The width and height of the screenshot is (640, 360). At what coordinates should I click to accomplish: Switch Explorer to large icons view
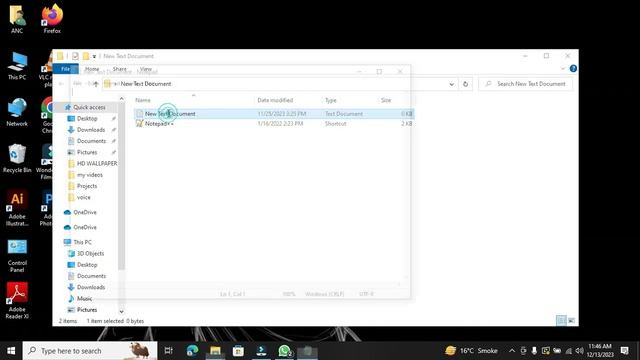pos(571,321)
